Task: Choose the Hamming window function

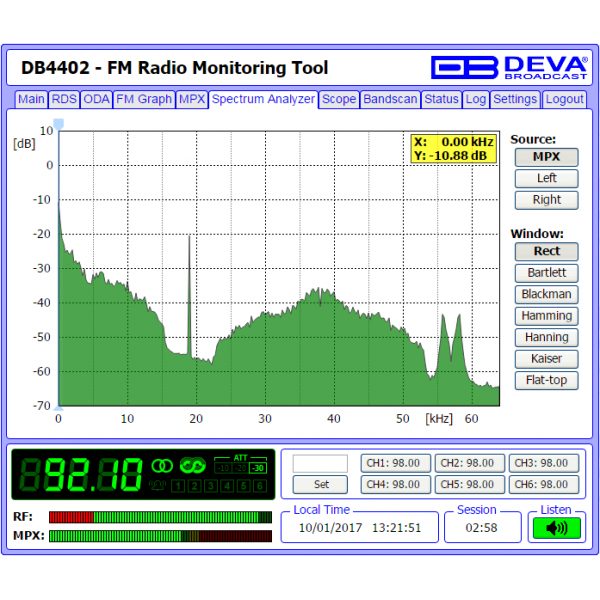Action: pos(546,316)
